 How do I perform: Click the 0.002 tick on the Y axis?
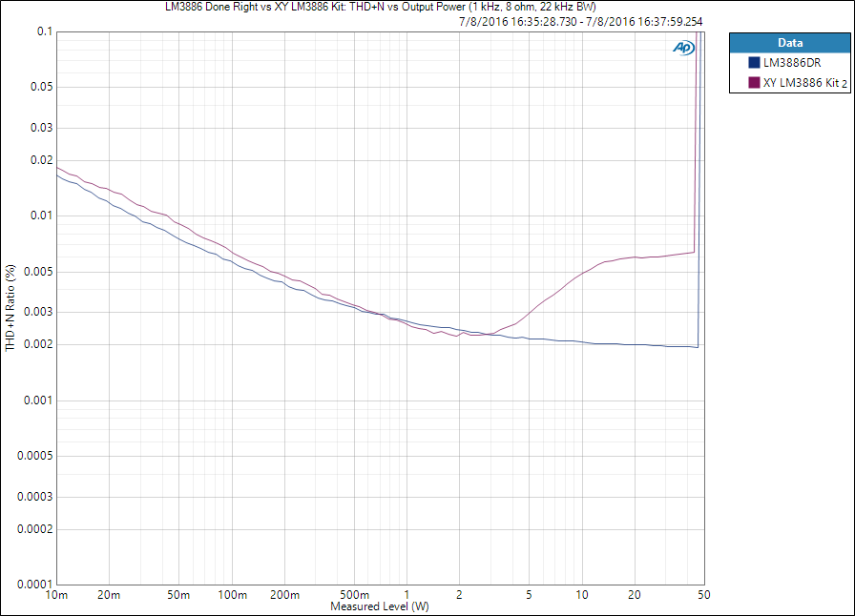(x=38, y=344)
